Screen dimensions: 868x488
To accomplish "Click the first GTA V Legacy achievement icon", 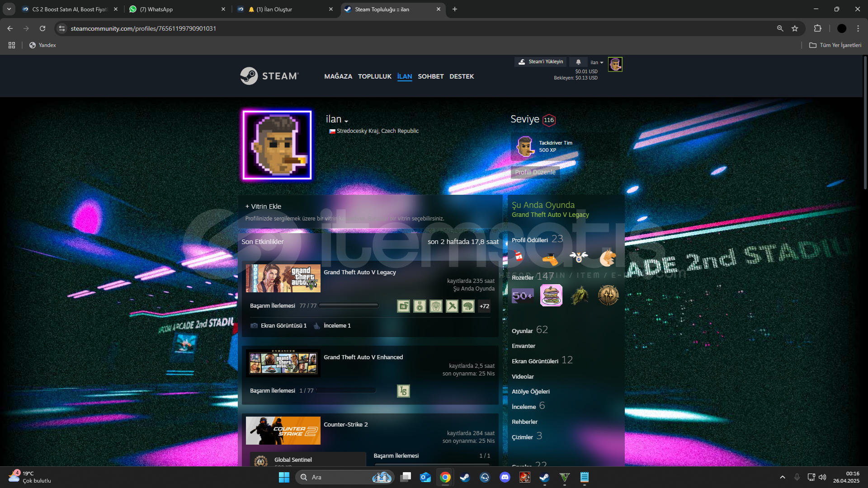I will click(x=403, y=306).
